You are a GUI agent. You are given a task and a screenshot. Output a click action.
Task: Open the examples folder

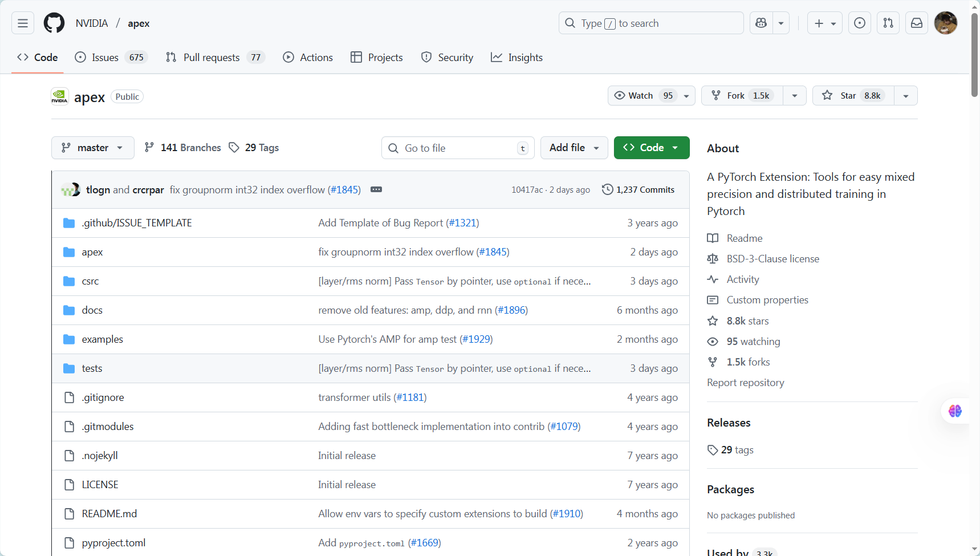point(103,339)
